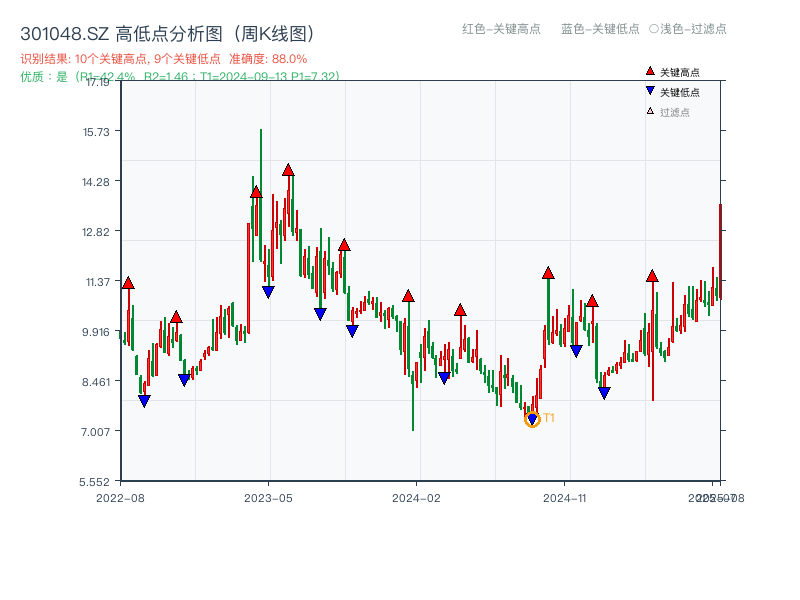Click the red 关键高点 triangle icon in legend
Viewport: 800px width, 600px height.
(650, 71)
